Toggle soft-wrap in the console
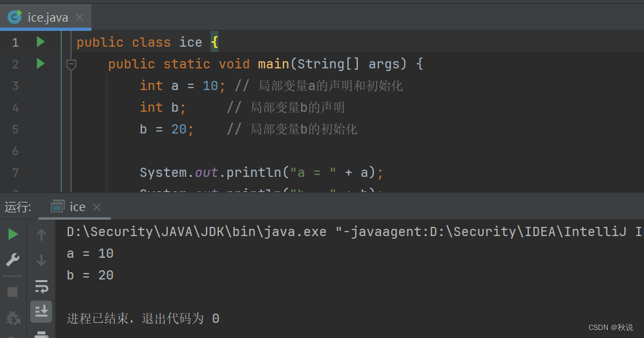The image size is (644, 338). pyautogui.click(x=41, y=286)
